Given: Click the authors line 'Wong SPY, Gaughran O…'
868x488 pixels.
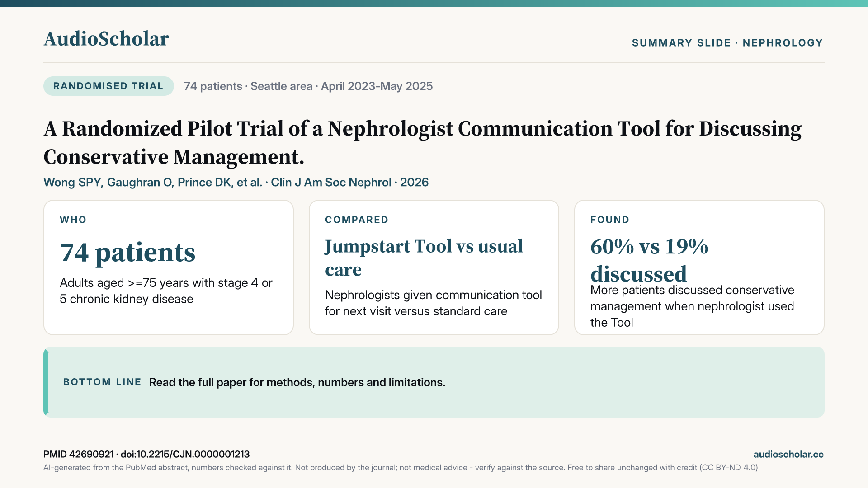Looking at the screenshot, I should (x=236, y=182).
